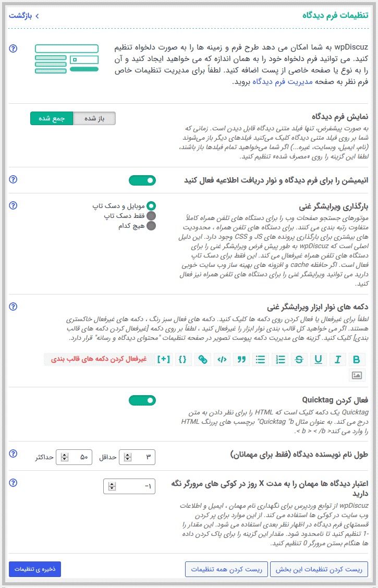Go back via 'بازگشت' link
Screen dimensions: 378x588
24,16
